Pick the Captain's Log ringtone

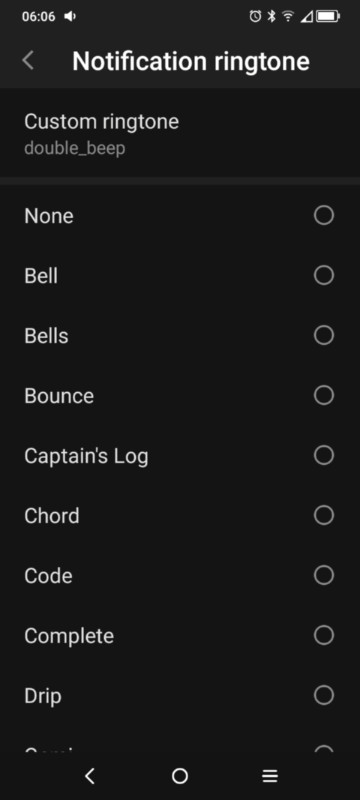tap(179, 456)
